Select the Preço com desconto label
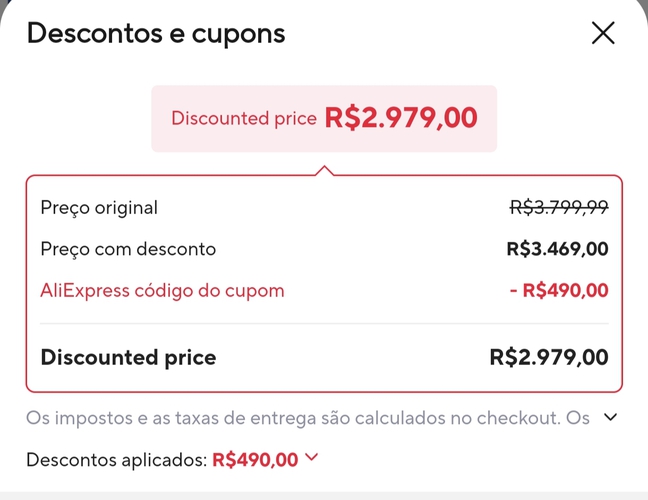This screenshot has height=500, width=648. click(128, 249)
